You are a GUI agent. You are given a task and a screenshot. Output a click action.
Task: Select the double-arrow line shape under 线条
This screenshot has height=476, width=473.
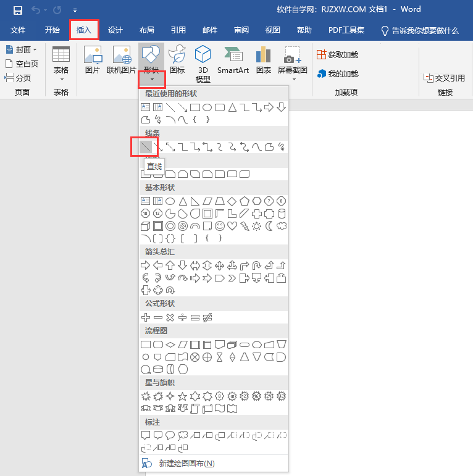coord(170,147)
